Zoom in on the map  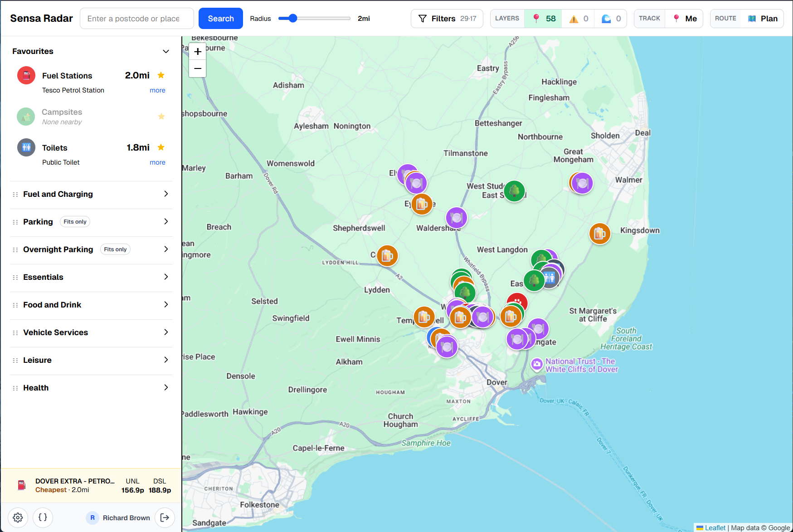(x=198, y=52)
